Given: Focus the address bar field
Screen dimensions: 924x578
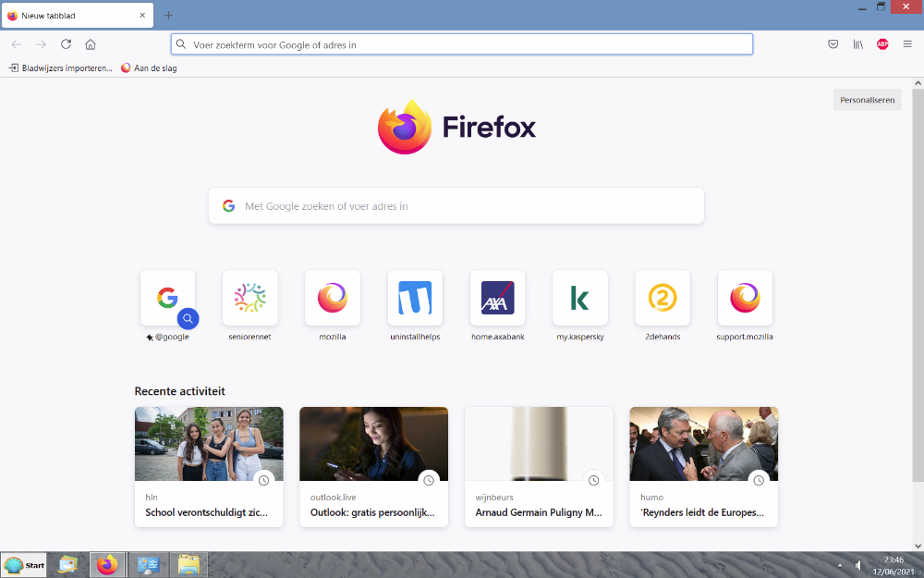Looking at the screenshot, I should [x=462, y=44].
